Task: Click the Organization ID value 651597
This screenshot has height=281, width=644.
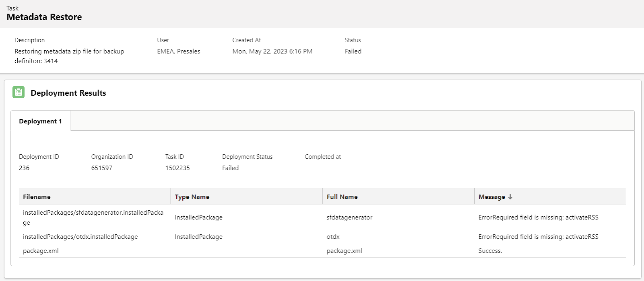Action: (102, 168)
